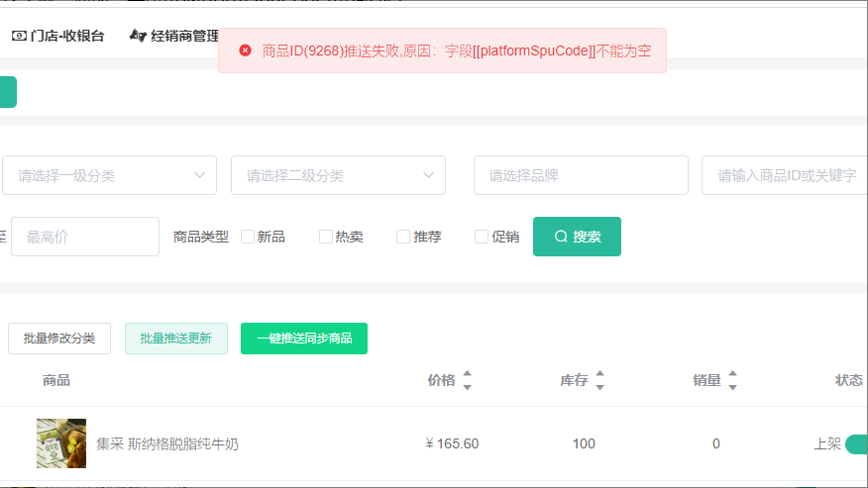The width and height of the screenshot is (868, 488).
Task: Click the handshake icon beside 经销商管理
Action: [138, 37]
